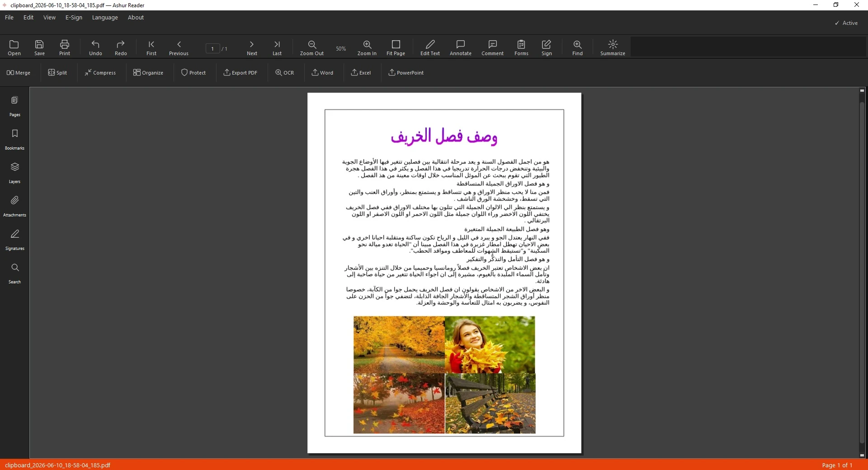
Task: Click the purple Arabic title on the page
Action: [x=444, y=136]
